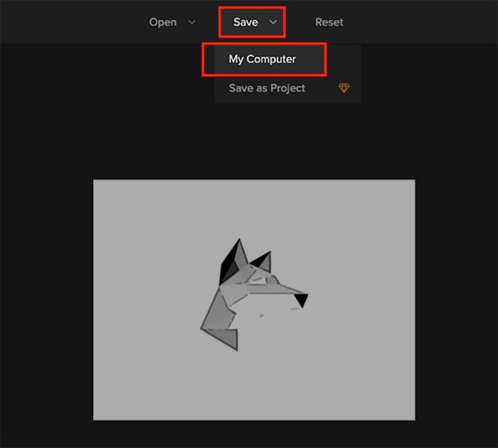Expand the chevron next to Open
Image resolution: width=498 pixels, height=448 pixels.
tap(192, 22)
